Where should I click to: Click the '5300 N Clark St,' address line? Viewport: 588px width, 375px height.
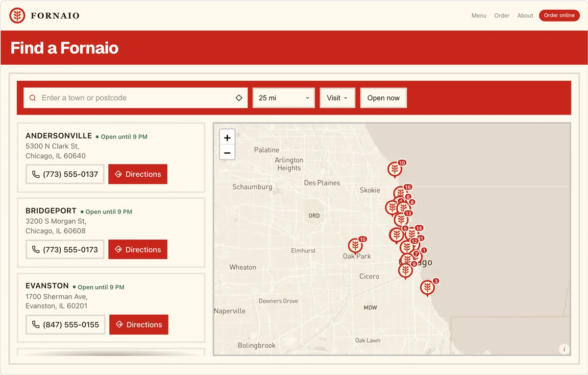point(52,146)
